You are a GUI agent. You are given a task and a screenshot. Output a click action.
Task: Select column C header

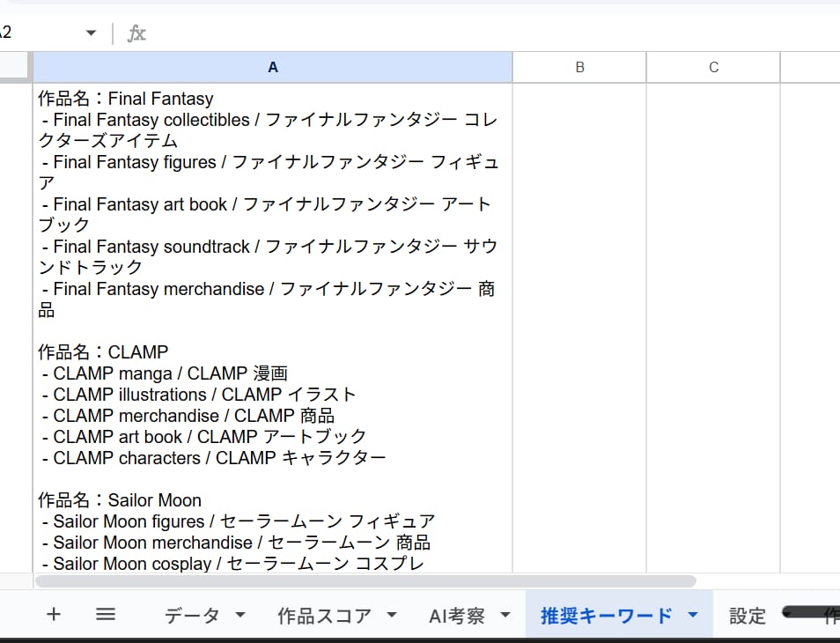pyautogui.click(x=713, y=67)
